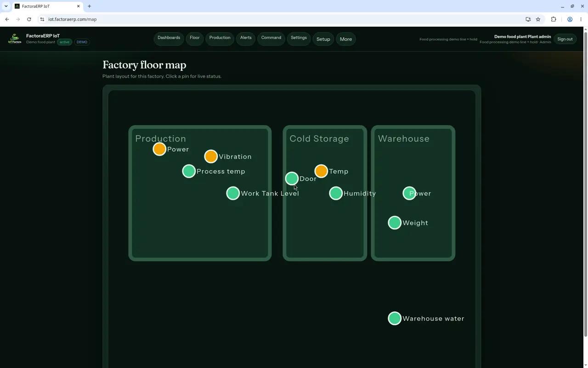Open the Process temp sensor pin
The image size is (588, 368).
[x=189, y=171]
